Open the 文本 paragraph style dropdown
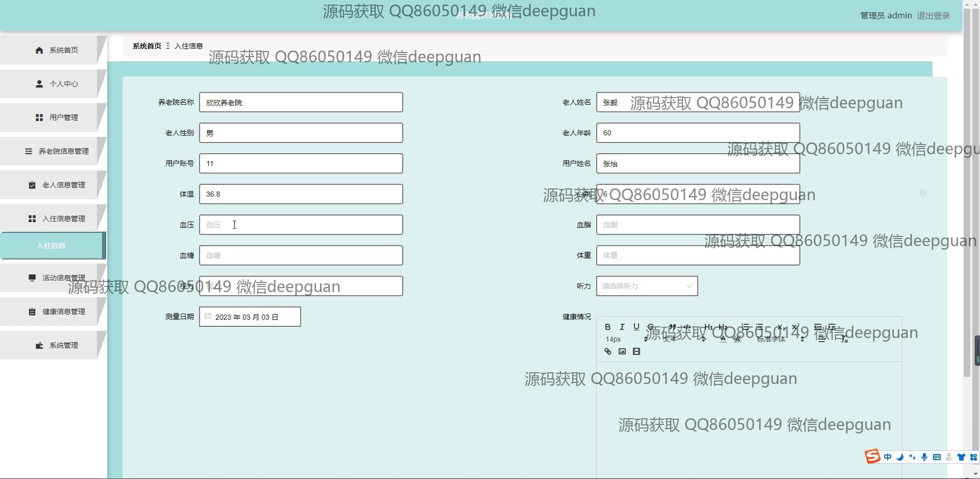This screenshot has height=479, width=980. [684, 339]
